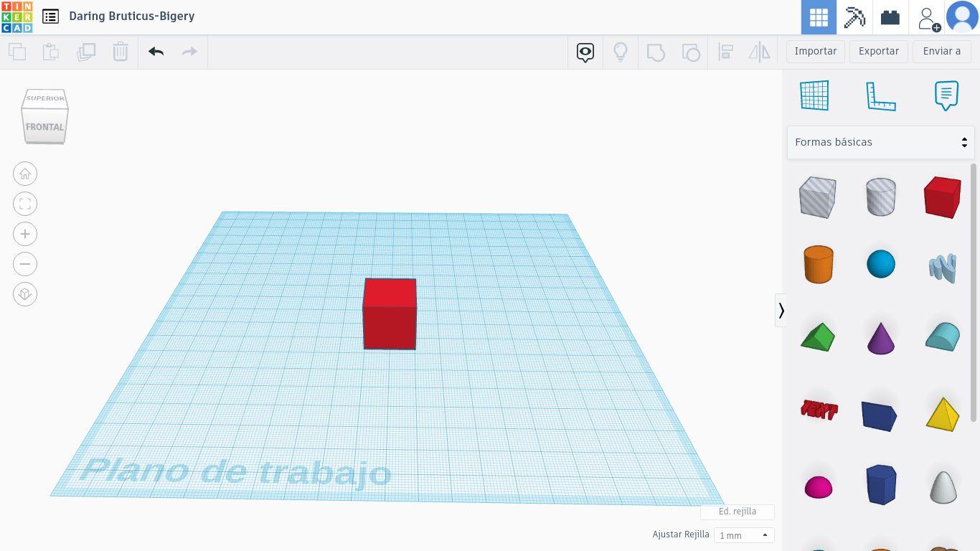Click the Enviar a button
980x551 pixels.
click(x=942, y=51)
